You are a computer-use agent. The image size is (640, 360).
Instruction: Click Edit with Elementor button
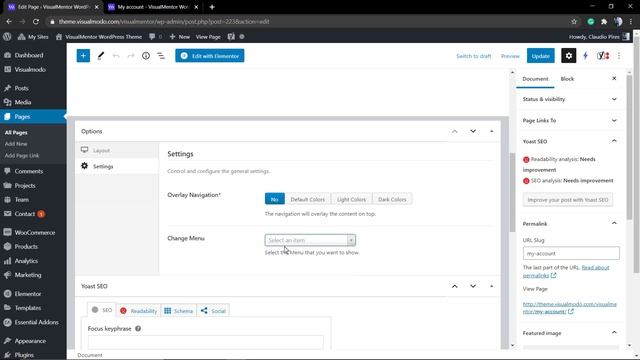pyautogui.click(x=210, y=56)
